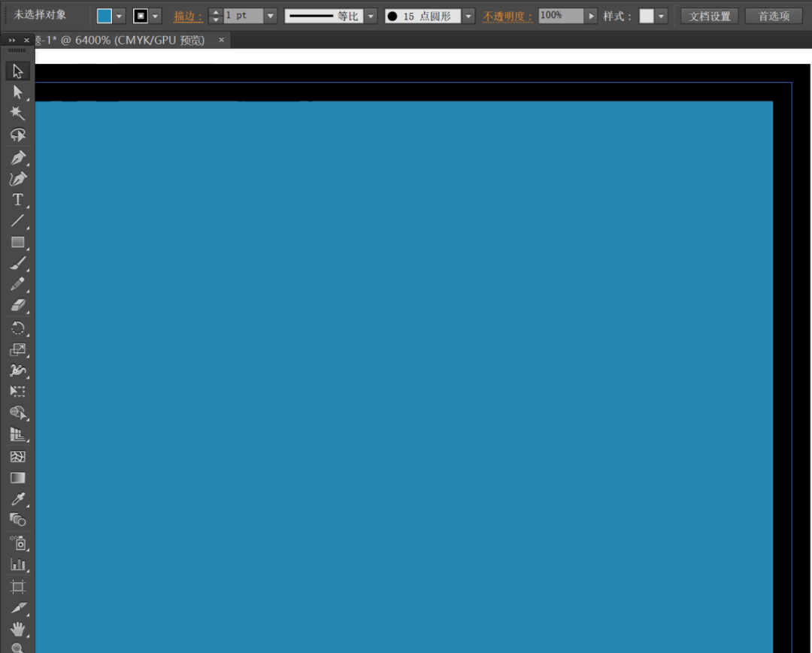The width and height of the screenshot is (812, 653).
Task: Click the 100% opacity field
Action: [561, 16]
